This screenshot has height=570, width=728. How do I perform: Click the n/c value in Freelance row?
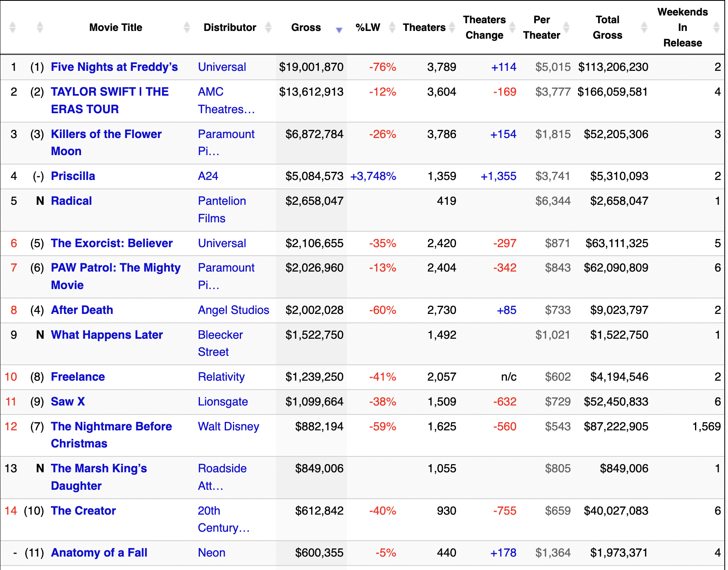tap(509, 377)
